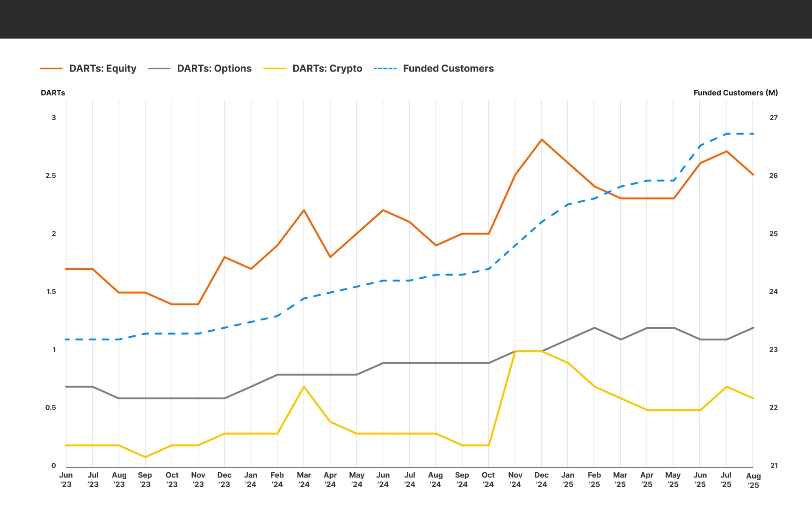
Task: Click the Nov '24 x-axis label
Action: [515, 480]
